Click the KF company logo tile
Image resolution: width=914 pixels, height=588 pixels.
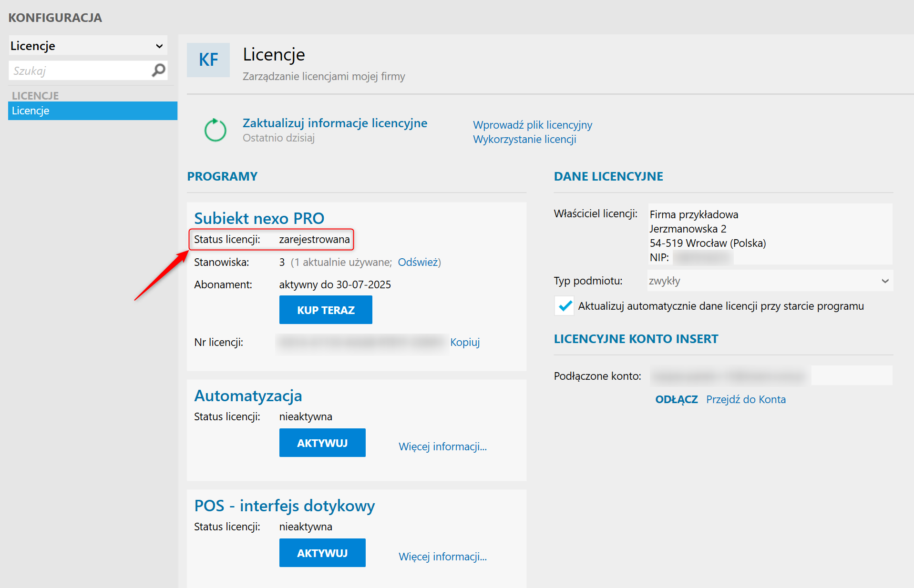click(x=208, y=60)
